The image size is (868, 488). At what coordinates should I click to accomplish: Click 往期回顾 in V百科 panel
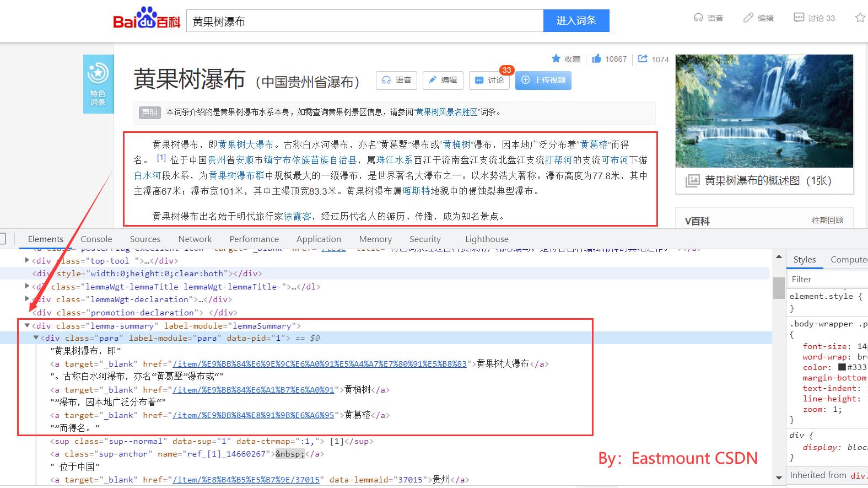(x=827, y=220)
